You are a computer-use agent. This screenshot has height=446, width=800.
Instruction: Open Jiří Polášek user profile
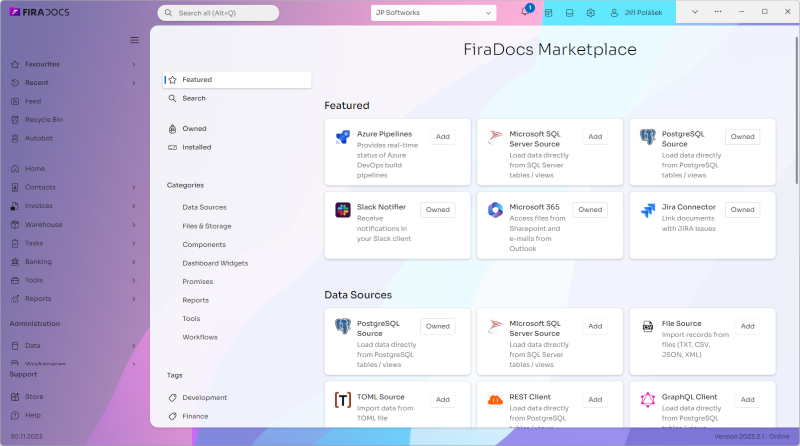pyautogui.click(x=636, y=13)
